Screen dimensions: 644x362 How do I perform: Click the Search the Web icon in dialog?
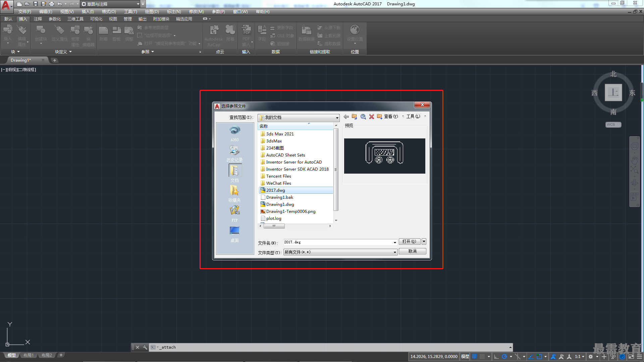pos(363,117)
